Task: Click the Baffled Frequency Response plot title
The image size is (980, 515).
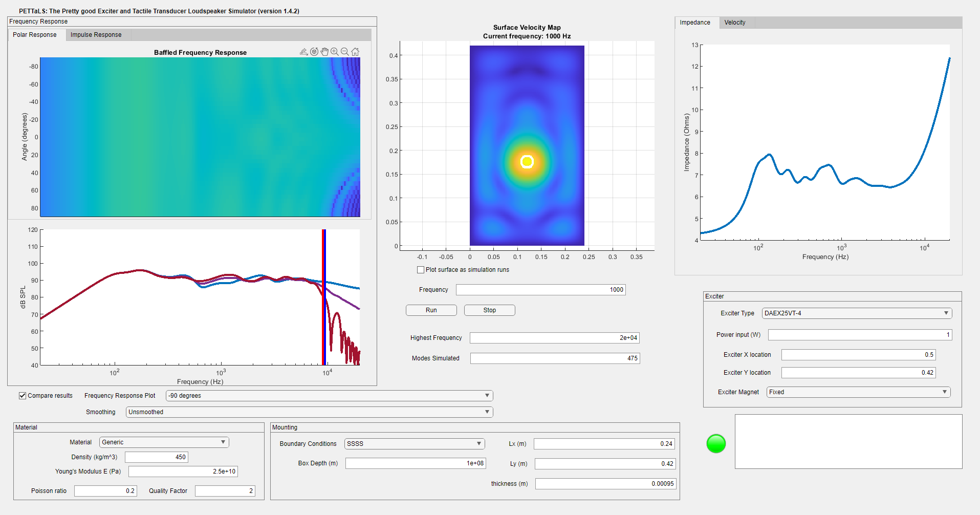Action: pyautogui.click(x=200, y=52)
